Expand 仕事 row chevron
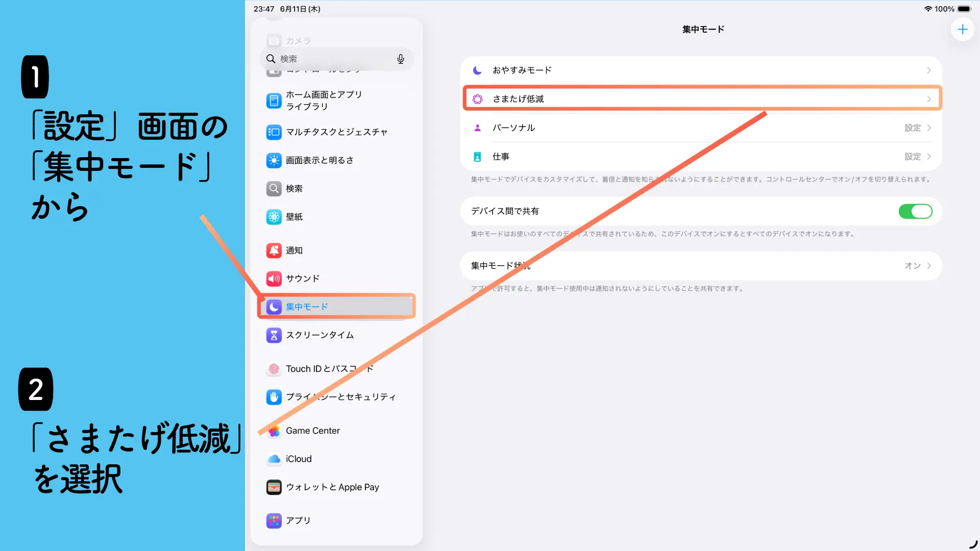980x551 pixels. (929, 157)
